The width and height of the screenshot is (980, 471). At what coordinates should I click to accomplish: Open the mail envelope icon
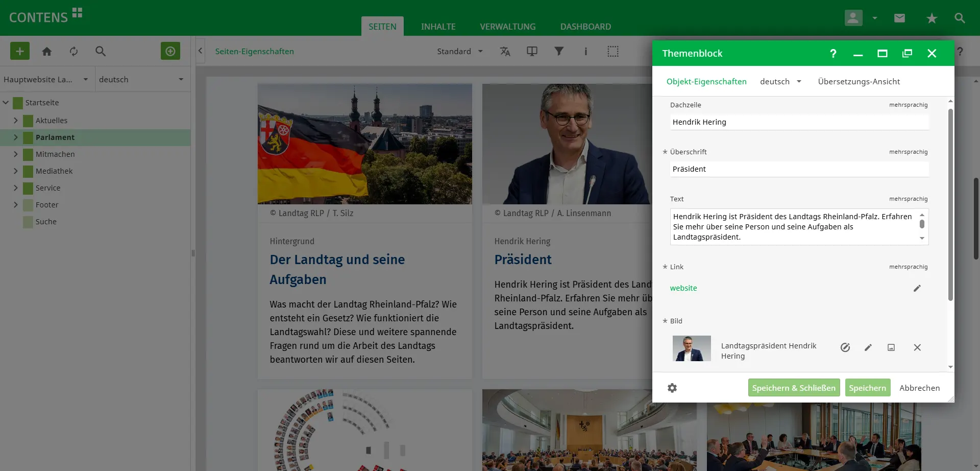tap(899, 18)
